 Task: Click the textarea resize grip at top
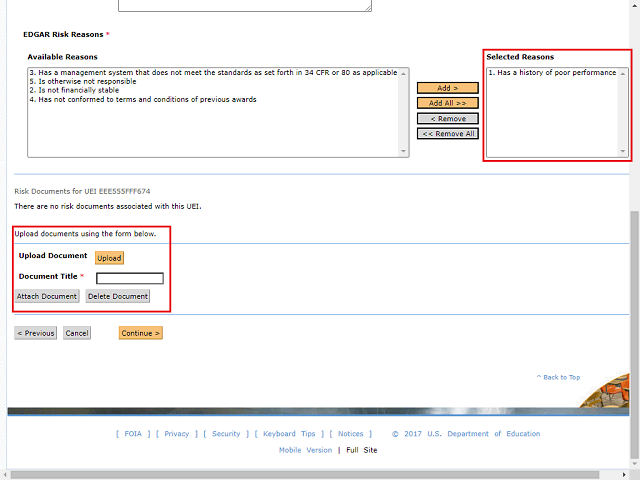(x=368, y=8)
